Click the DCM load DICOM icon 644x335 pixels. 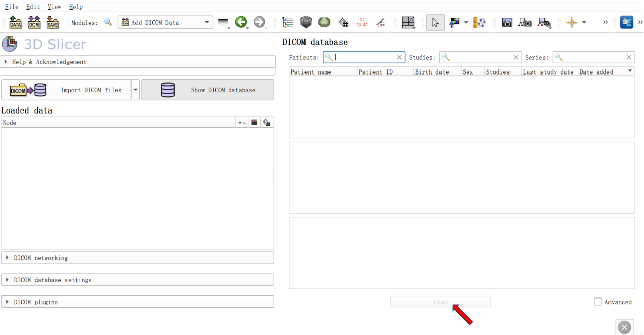point(34,22)
